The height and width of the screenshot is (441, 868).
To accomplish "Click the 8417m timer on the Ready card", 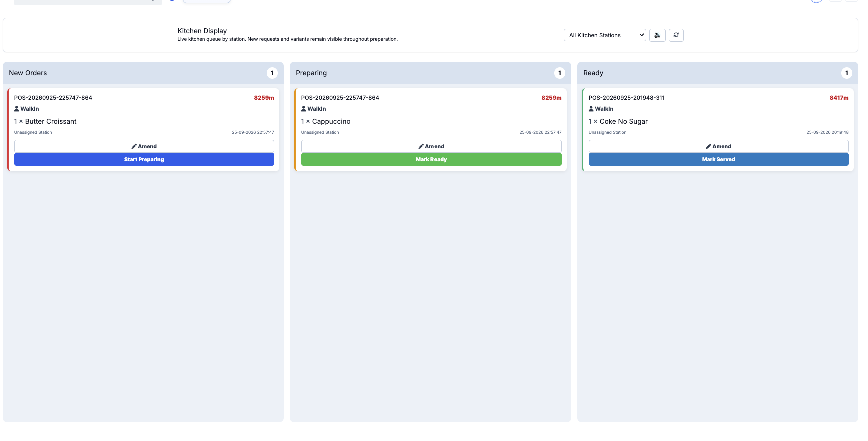I will 839,98.
